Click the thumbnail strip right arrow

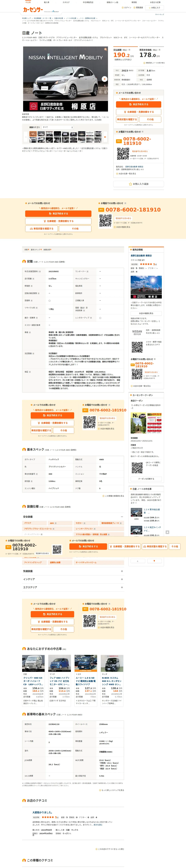pos(105,137)
